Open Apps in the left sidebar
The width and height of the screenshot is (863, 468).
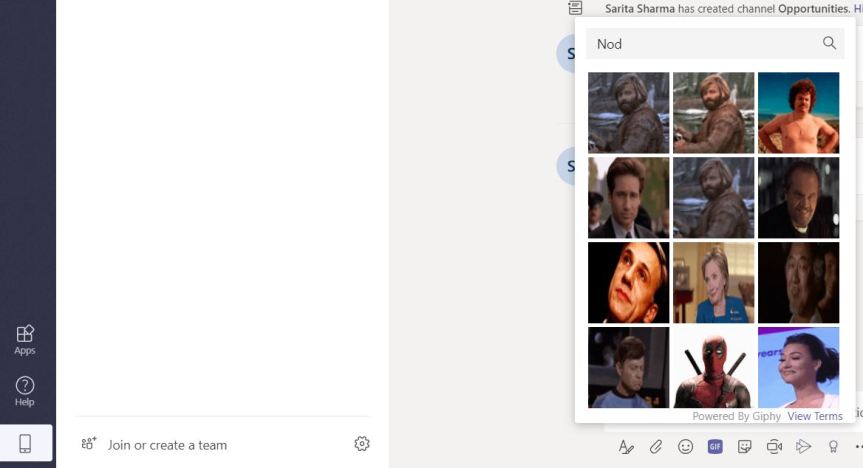25,339
